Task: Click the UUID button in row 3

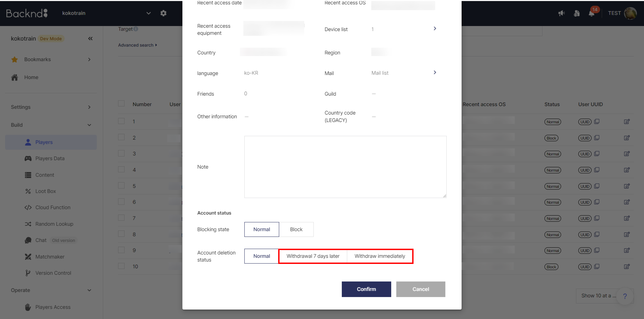Action: [x=585, y=154]
